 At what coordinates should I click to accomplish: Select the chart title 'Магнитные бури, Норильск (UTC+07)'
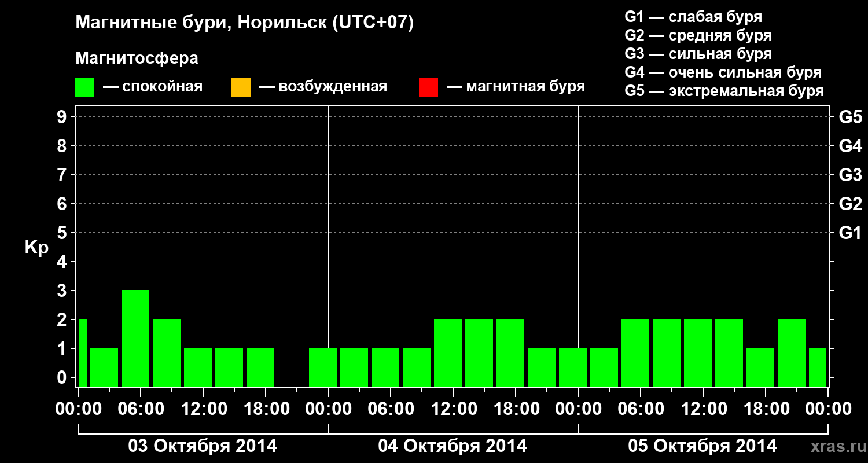pyautogui.click(x=245, y=23)
